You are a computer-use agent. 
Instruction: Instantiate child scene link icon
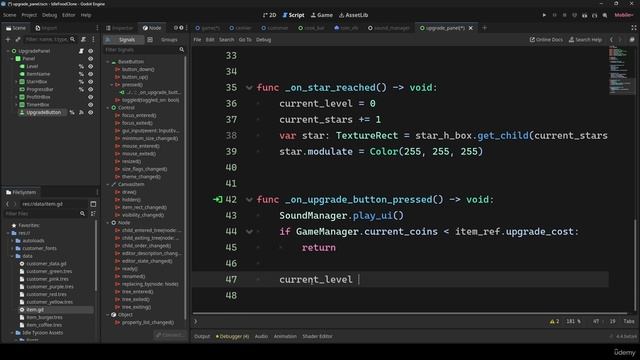(18, 40)
